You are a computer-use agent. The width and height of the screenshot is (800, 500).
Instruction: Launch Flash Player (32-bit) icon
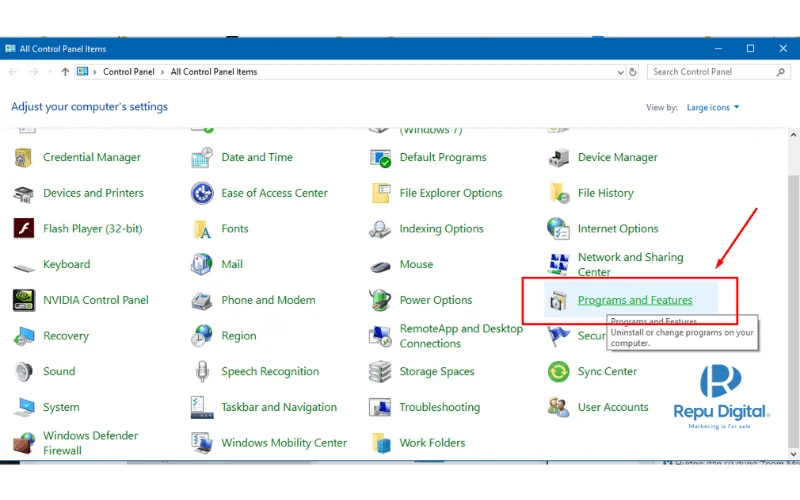click(x=23, y=229)
